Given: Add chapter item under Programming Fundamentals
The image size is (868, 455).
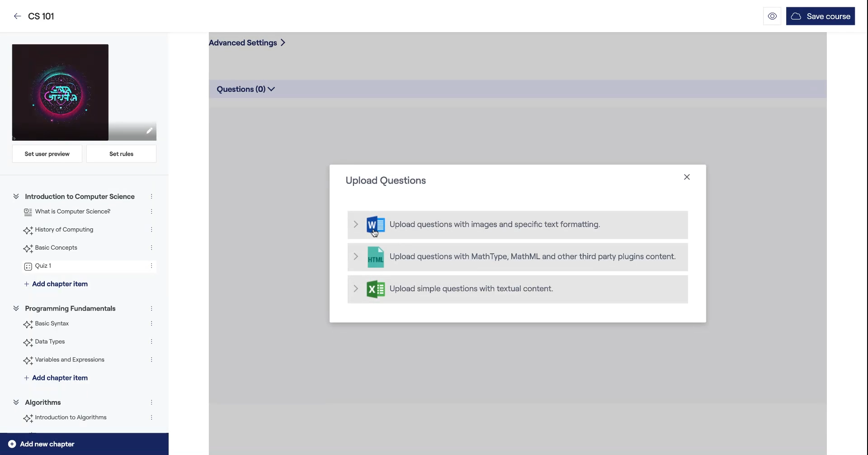Looking at the screenshot, I should (x=60, y=378).
